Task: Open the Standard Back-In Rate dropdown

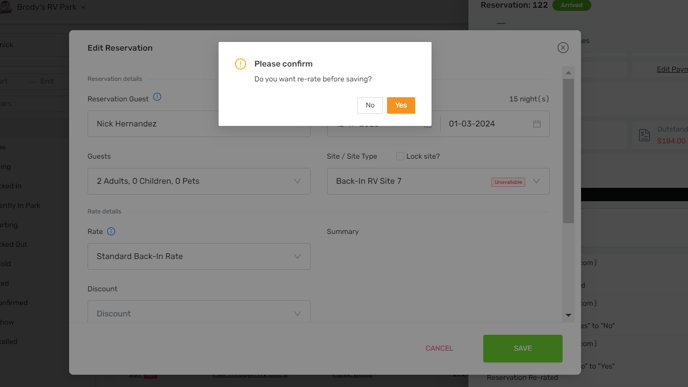Action: click(199, 256)
